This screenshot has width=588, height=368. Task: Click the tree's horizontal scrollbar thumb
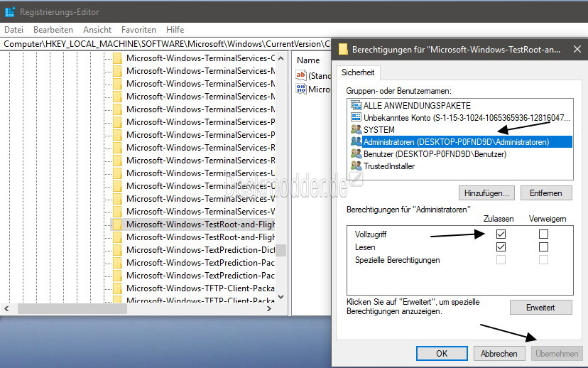pyautogui.click(x=72, y=309)
